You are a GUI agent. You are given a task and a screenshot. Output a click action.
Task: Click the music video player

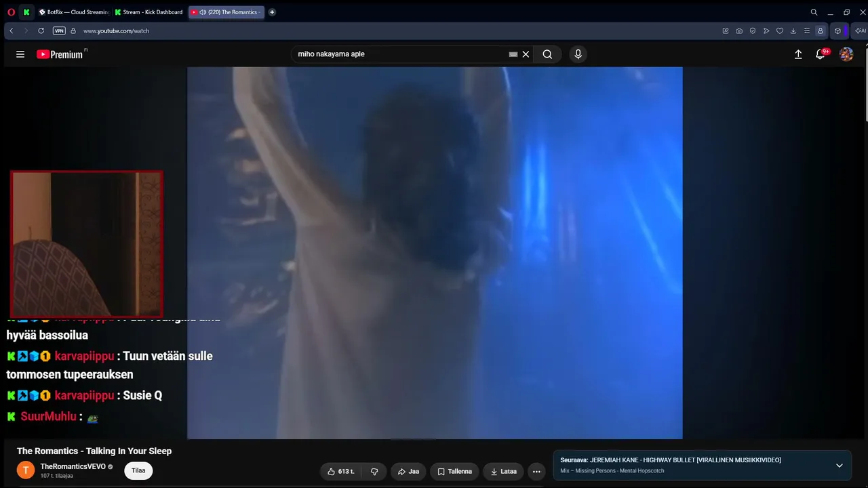pos(435,253)
